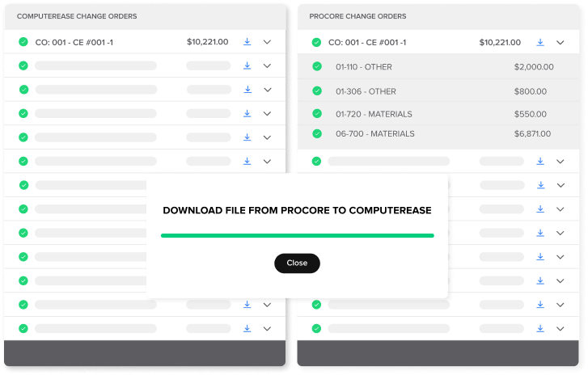Close the download file dialog
The height and width of the screenshot is (375, 588).
point(297,263)
